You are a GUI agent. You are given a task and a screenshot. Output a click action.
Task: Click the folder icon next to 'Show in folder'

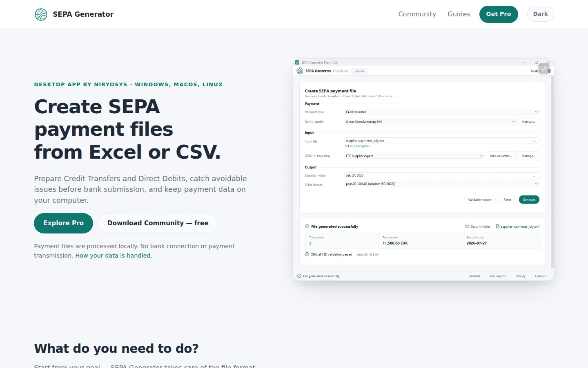pos(467,226)
